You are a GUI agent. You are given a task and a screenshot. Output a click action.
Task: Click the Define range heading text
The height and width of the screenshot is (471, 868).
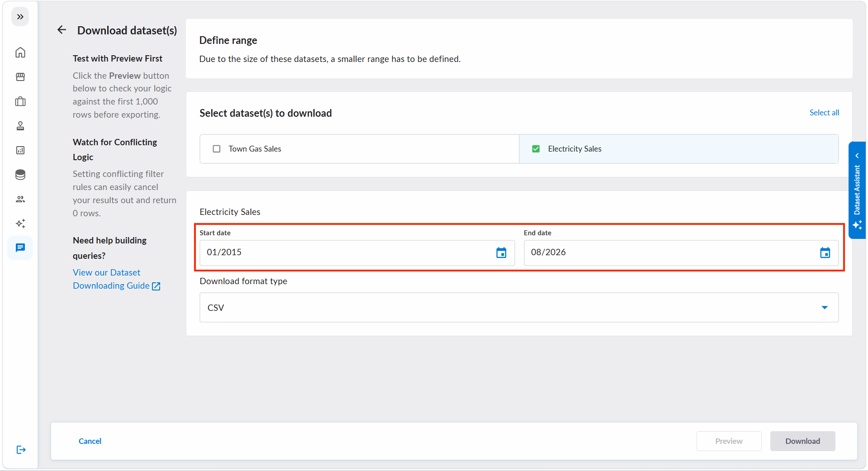click(x=228, y=40)
